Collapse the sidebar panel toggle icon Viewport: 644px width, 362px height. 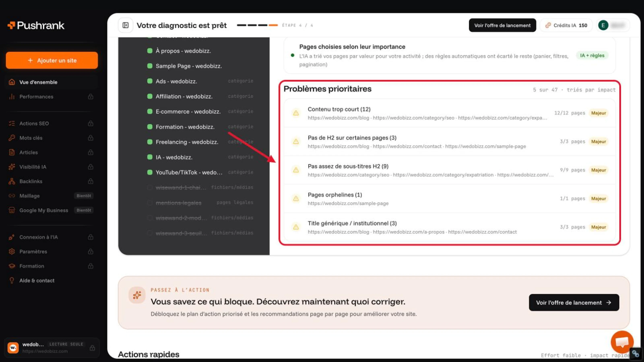coord(126,25)
